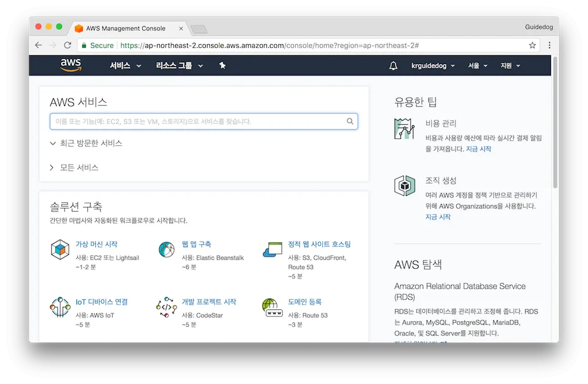The width and height of the screenshot is (588, 384).
Task: Click the search magnifier icon in service search
Action: 350,121
